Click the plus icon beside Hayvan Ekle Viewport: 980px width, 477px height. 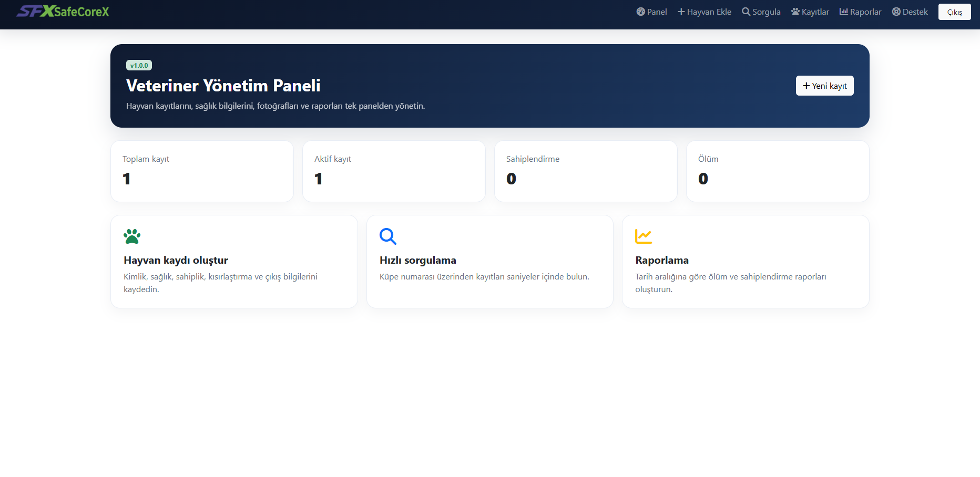click(x=681, y=12)
